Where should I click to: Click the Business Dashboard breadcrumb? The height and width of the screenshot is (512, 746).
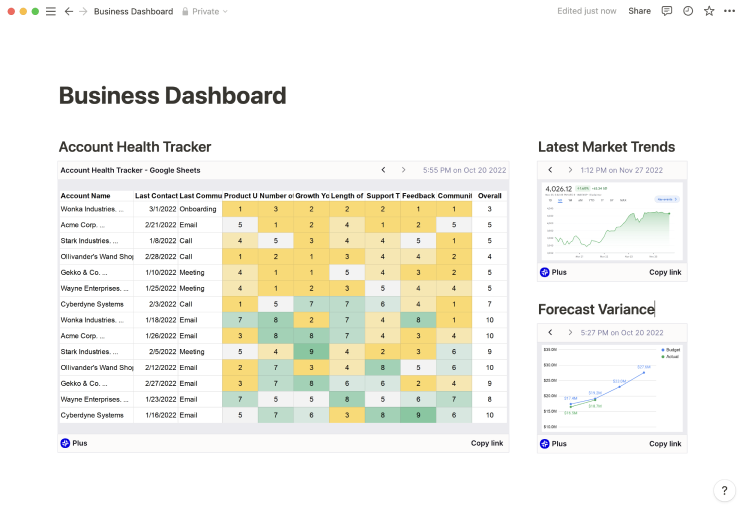(x=133, y=11)
